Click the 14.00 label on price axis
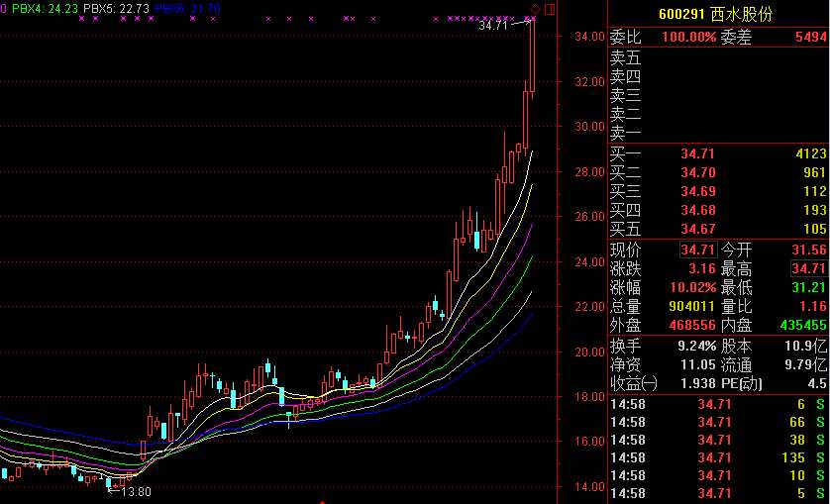The image size is (830, 504). pos(589,486)
